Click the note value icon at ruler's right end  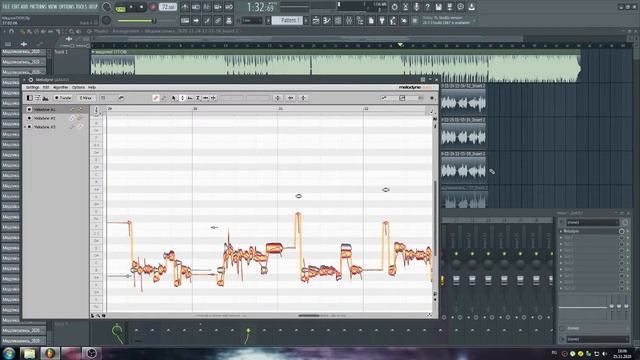[x=431, y=111]
